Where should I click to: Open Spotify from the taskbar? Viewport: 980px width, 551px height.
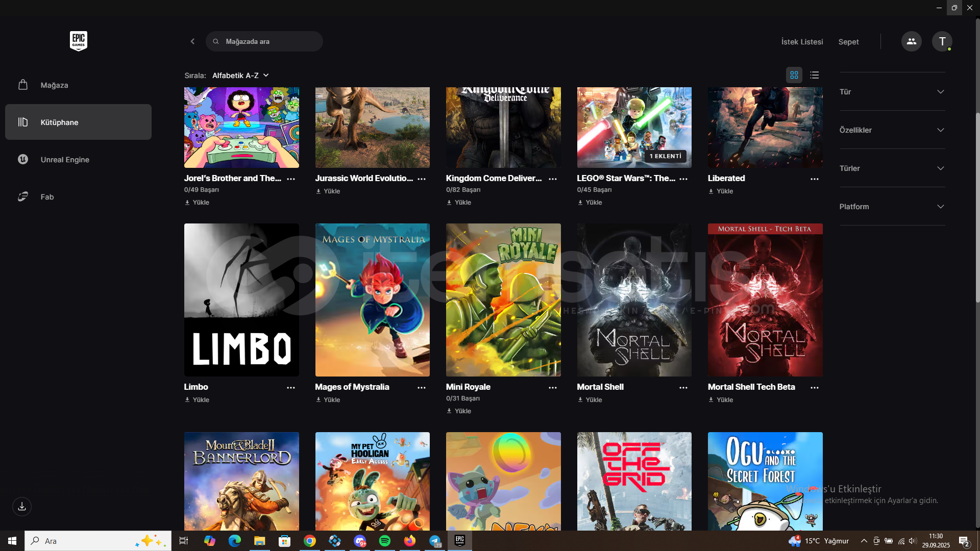[385, 541]
